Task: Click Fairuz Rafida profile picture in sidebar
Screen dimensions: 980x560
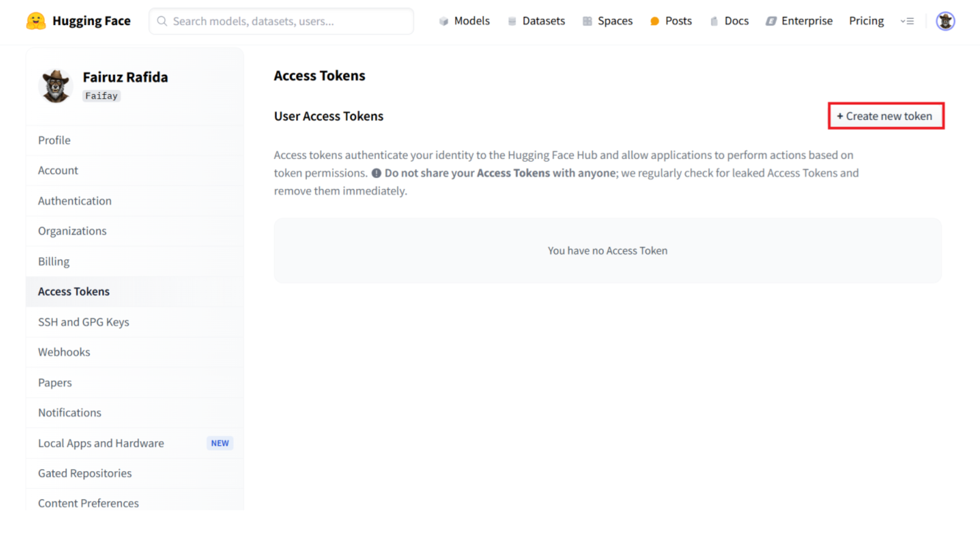Action: [x=56, y=86]
